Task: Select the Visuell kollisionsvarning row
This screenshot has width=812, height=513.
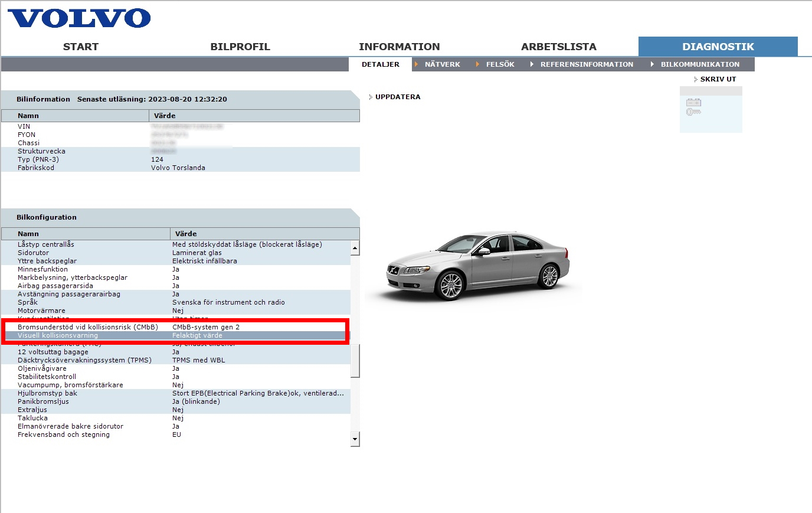Action: pyautogui.click(x=176, y=335)
